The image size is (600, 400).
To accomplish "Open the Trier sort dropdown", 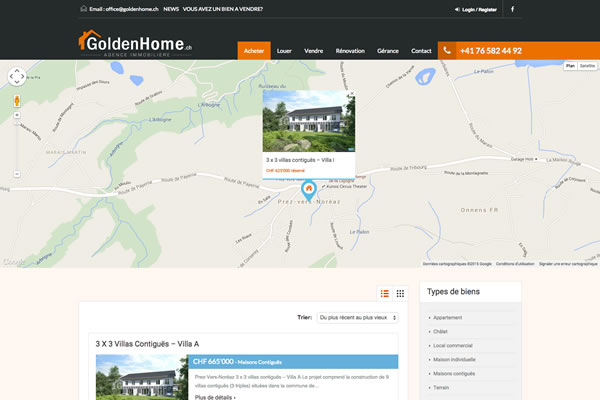I will pyautogui.click(x=357, y=318).
